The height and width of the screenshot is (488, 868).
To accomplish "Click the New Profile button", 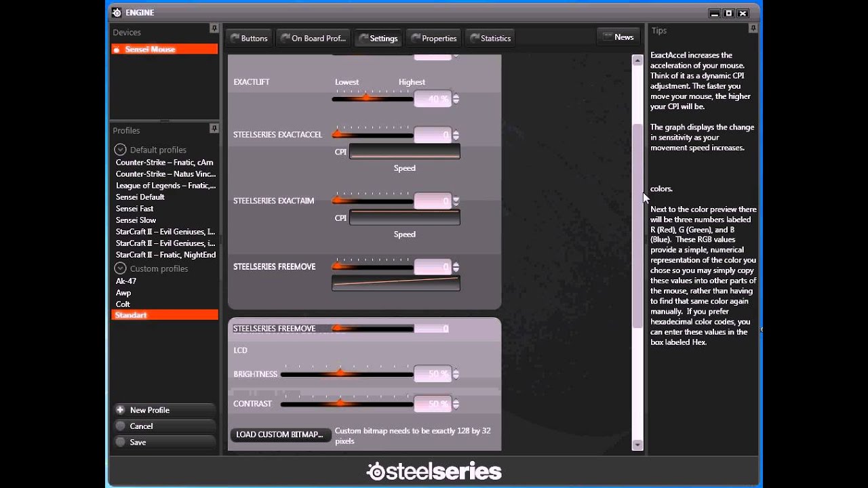I will pos(165,410).
